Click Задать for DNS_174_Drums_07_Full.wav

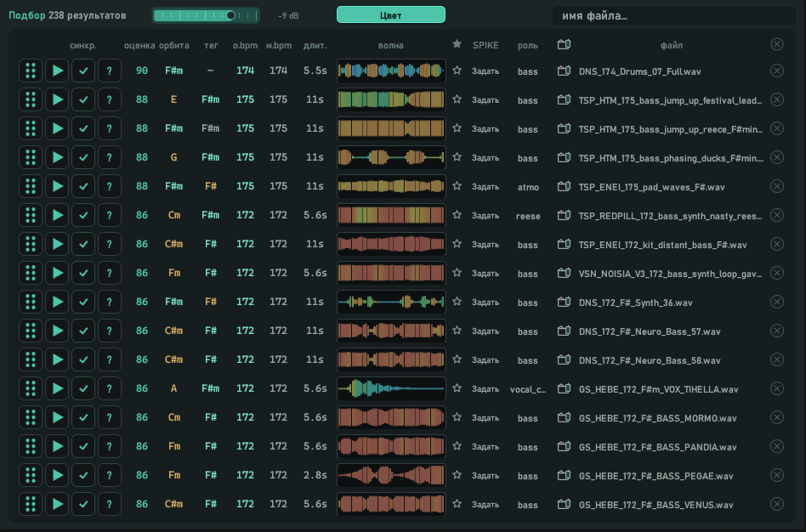[485, 71]
